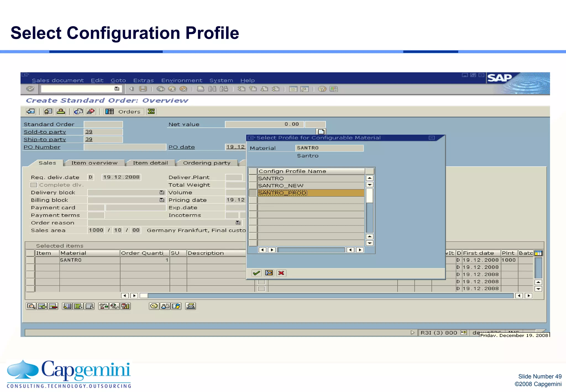Click the Item availability flask icon

click(x=165, y=306)
